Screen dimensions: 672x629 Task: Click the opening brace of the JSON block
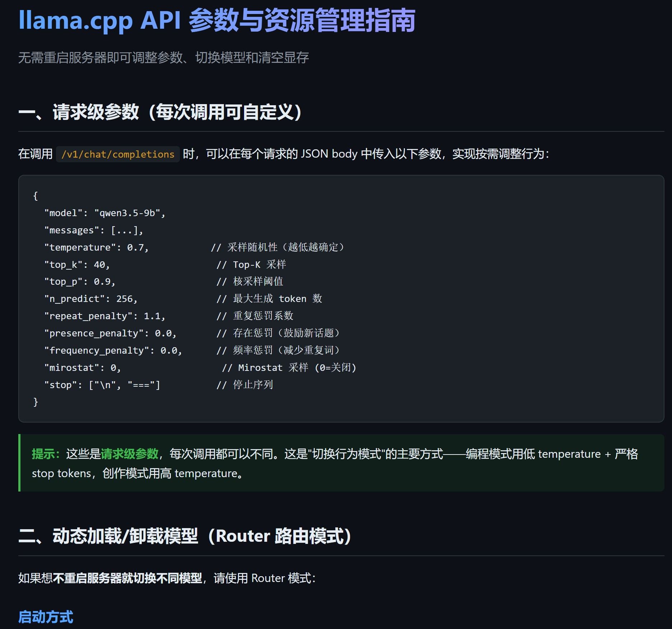tap(35, 196)
